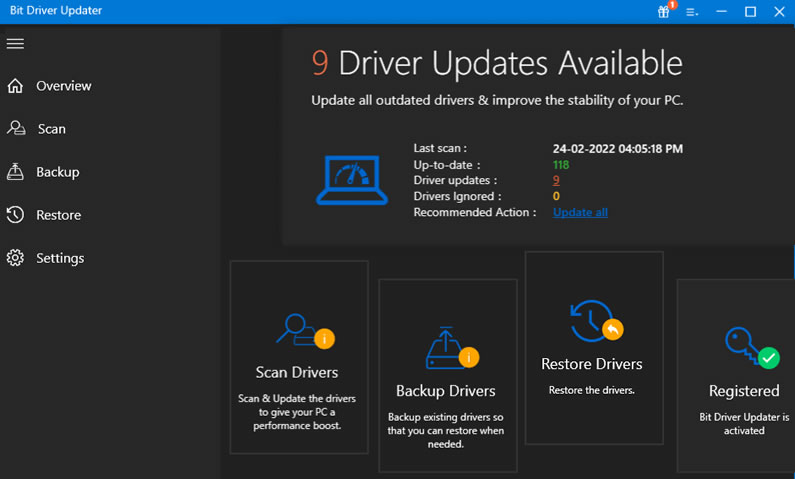The image size is (795, 479).
Task: Click 'Backup existing drivers' description text
Action: 446,430
